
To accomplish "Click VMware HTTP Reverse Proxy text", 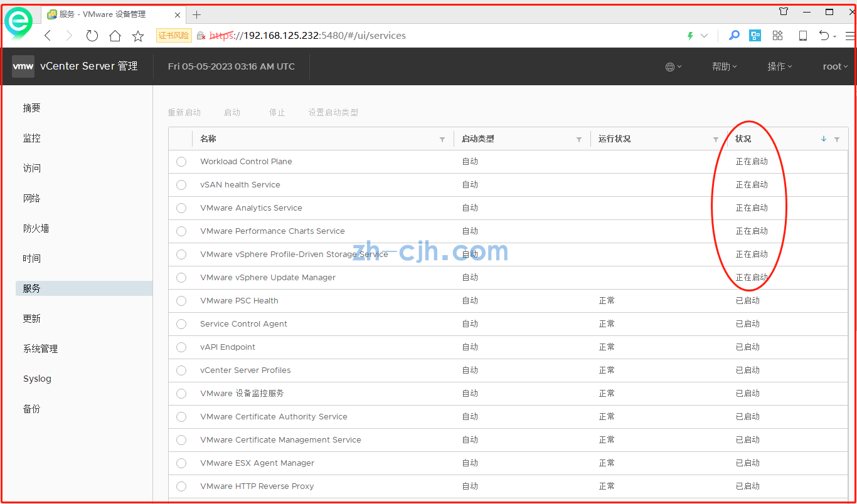I will [257, 486].
